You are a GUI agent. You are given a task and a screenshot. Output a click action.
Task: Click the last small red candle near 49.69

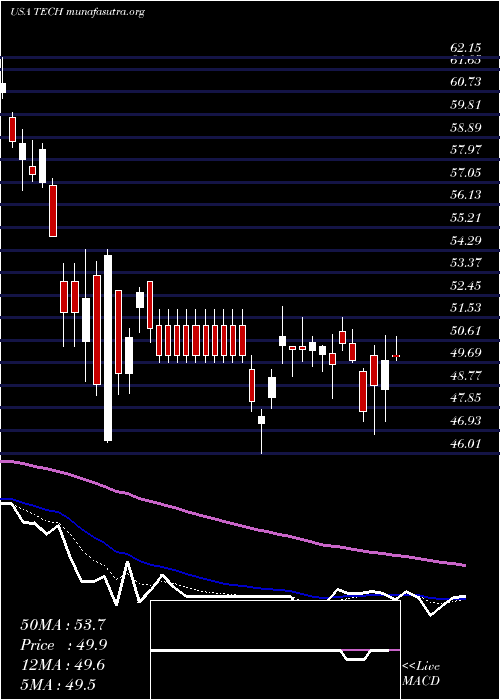[x=396, y=356]
